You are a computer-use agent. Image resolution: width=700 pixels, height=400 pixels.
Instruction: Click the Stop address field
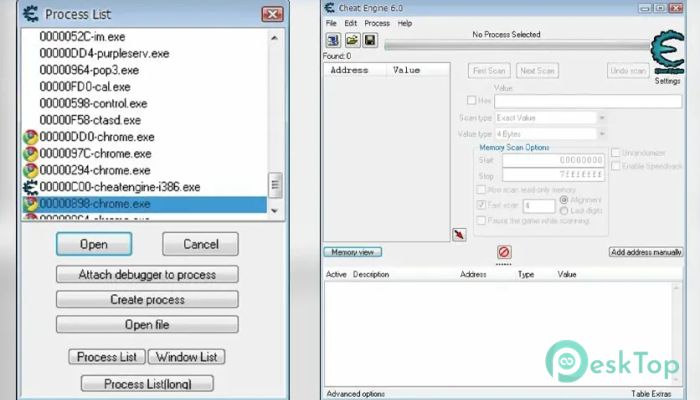pos(554,175)
